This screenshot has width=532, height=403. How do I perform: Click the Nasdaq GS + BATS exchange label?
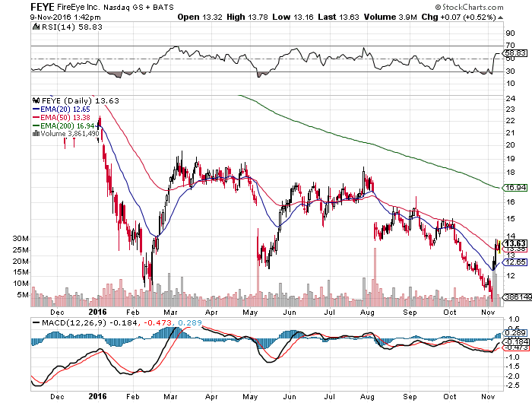point(138,7)
